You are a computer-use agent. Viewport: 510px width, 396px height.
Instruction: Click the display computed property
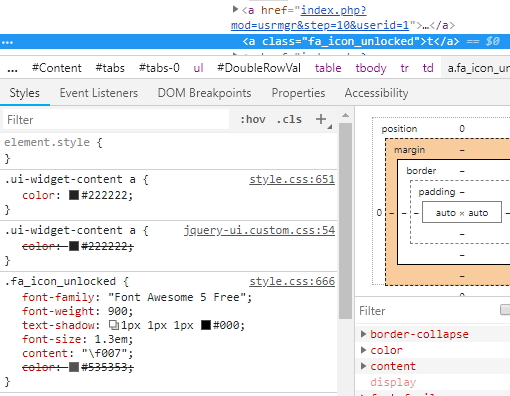(393, 382)
